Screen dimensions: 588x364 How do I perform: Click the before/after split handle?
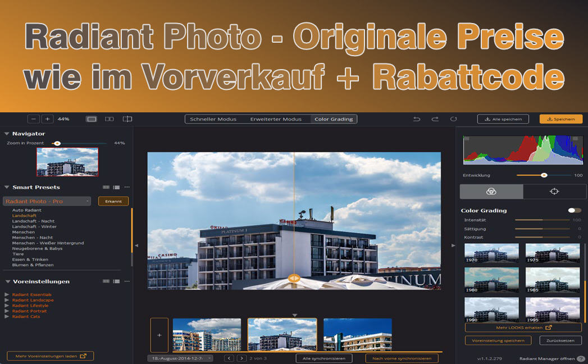[294, 279]
